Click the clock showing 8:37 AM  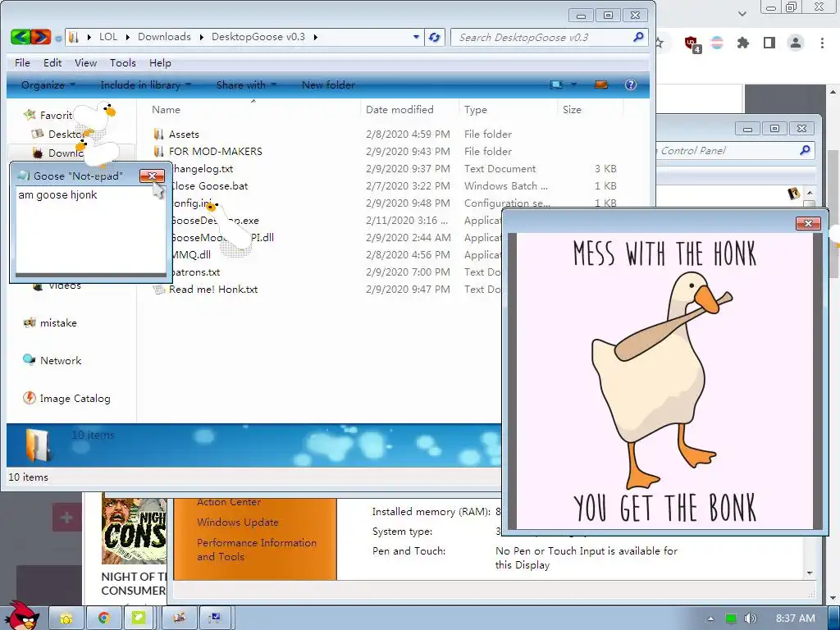coord(795,619)
